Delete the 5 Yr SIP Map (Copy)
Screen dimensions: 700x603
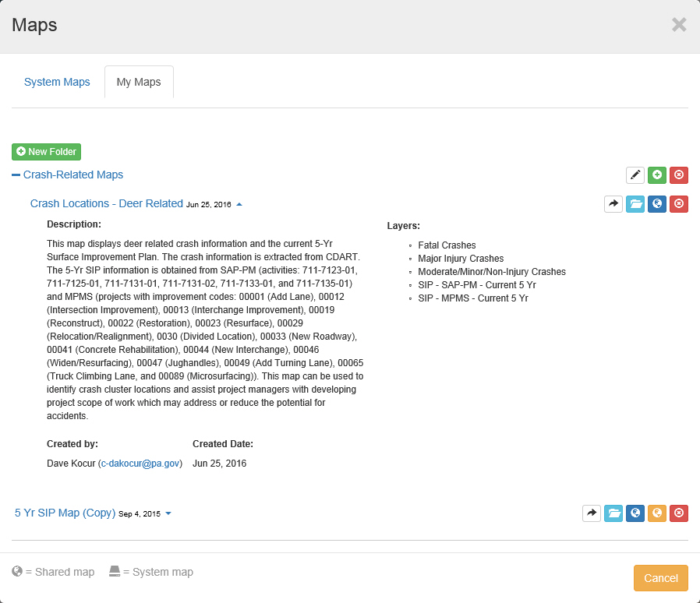click(679, 513)
